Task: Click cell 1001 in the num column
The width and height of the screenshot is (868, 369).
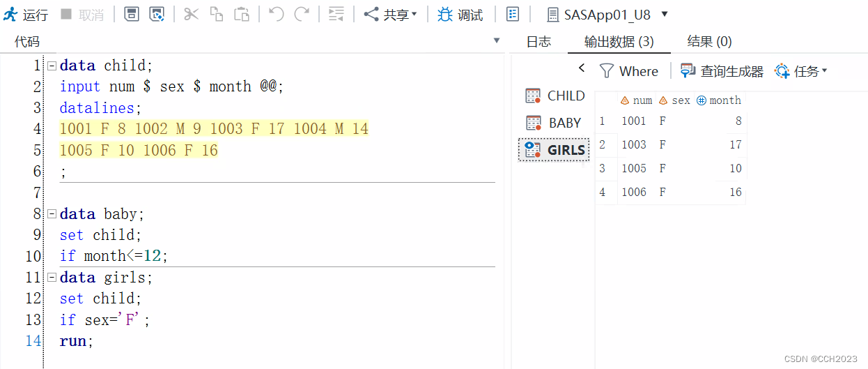Action: tap(634, 121)
